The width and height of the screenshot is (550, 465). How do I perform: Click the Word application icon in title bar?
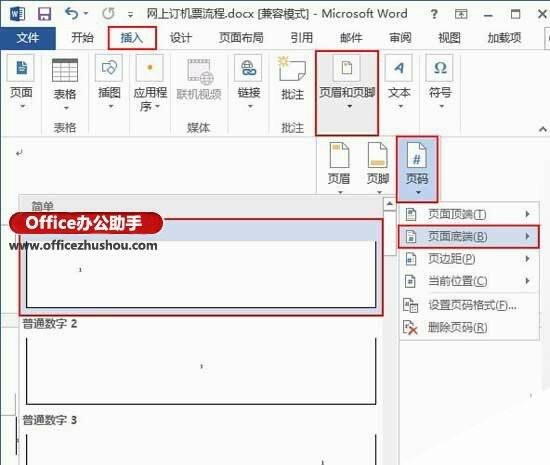pyautogui.click(x=18, y=14)
